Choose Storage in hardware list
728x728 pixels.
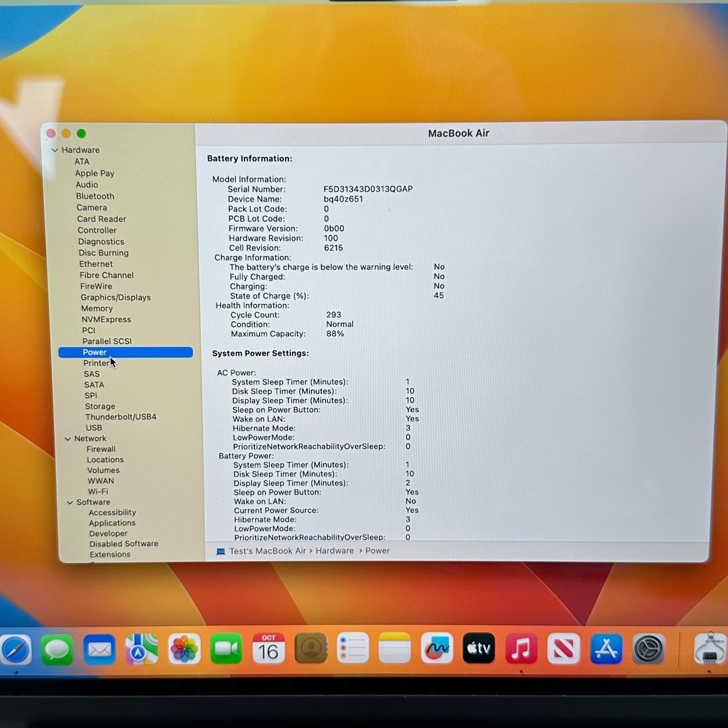(100, 406)
